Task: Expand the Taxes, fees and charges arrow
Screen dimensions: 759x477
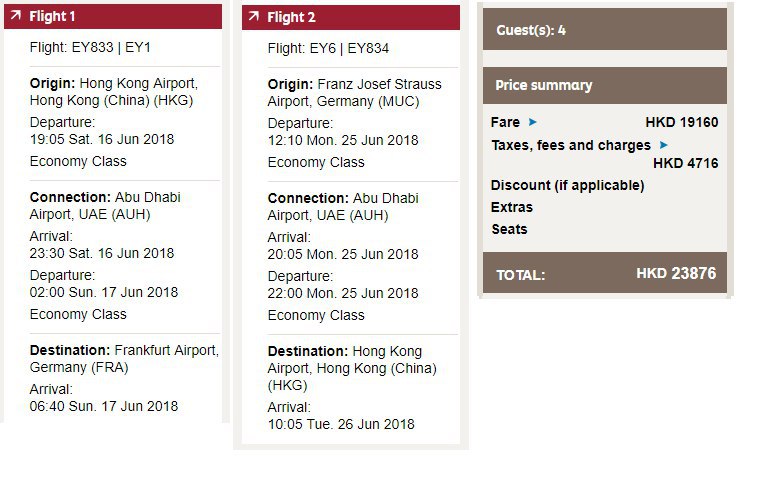Action: [663, 145]
